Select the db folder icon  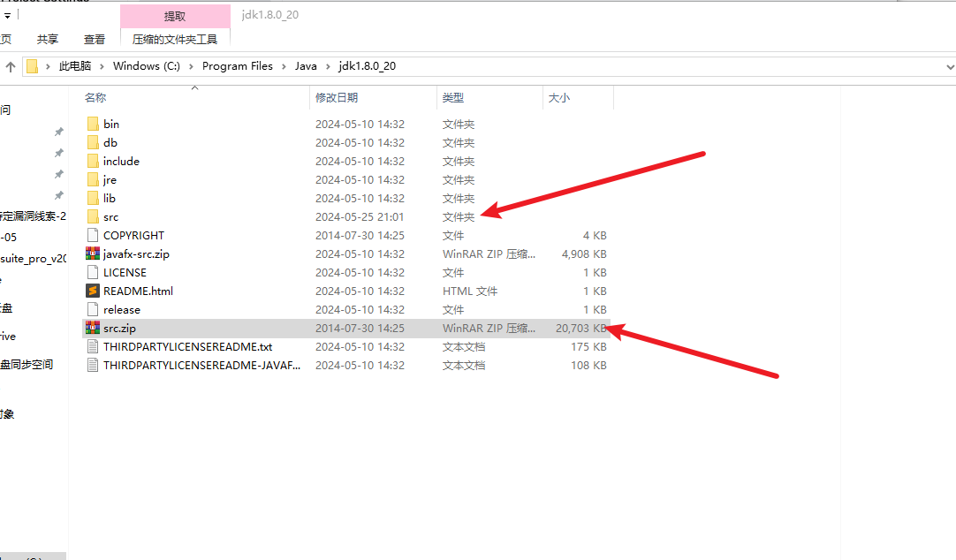point(93,142)
